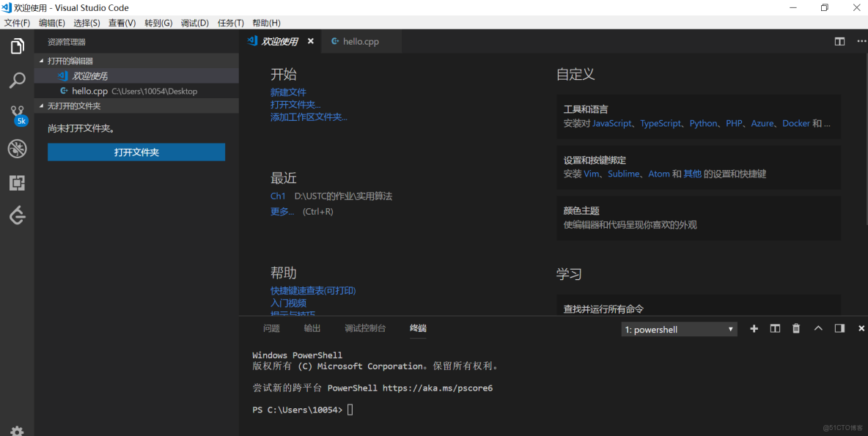Open the 帮助(H) menu
The height and width of the screenshot is (436, 868).
[x=266, y=23]
